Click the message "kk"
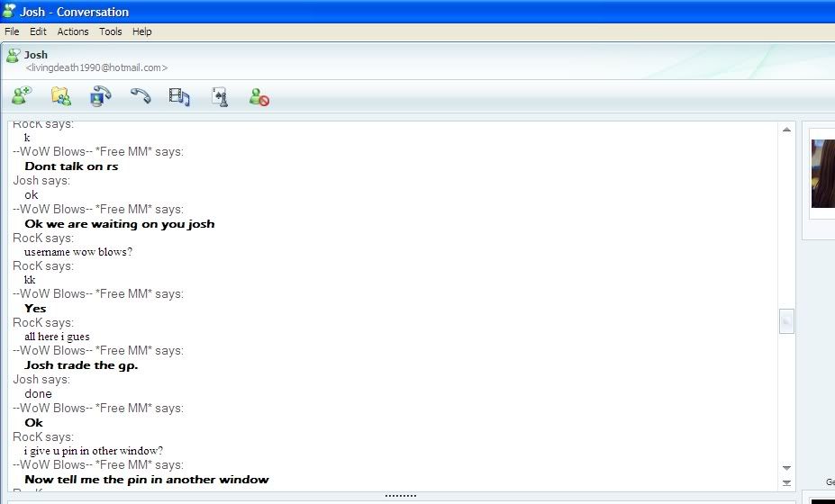Screen dimensions: 835x504 click(x=30, y=280)
